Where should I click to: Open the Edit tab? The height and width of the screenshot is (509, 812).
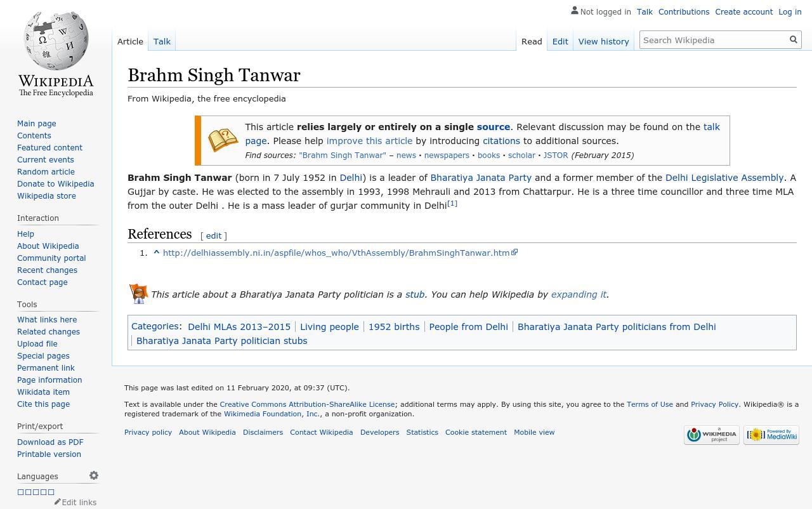[560, 41]
